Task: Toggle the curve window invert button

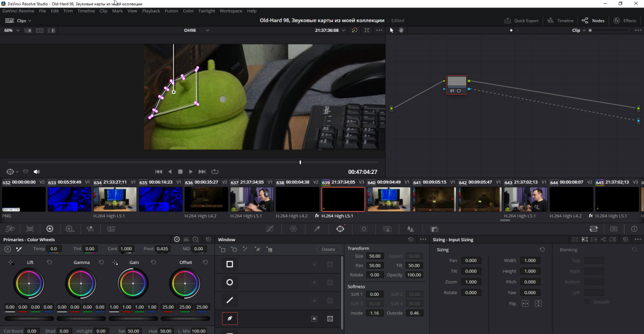Action: (314, 319)
